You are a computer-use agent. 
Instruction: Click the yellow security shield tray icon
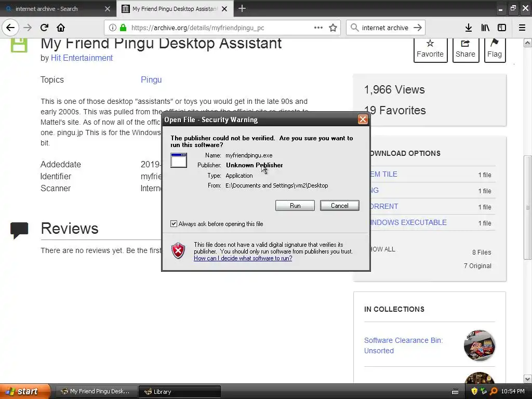coord(474,392)
